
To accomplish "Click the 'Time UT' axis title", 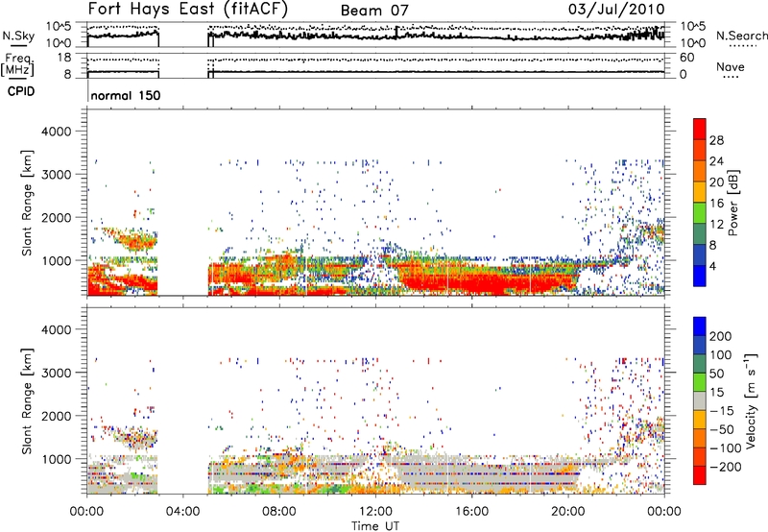I will point(375,526).
